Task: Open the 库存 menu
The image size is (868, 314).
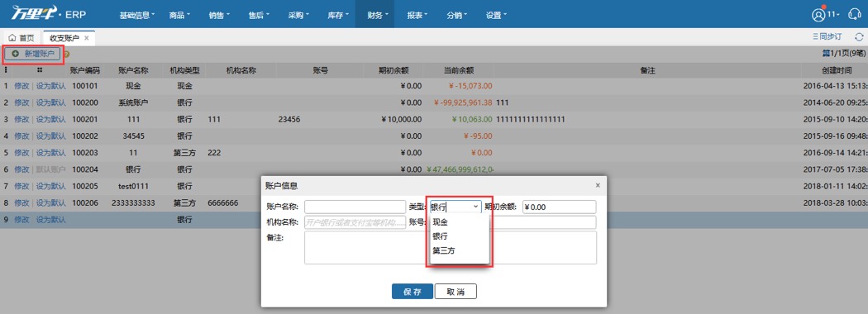Action: tap(338, 15)
